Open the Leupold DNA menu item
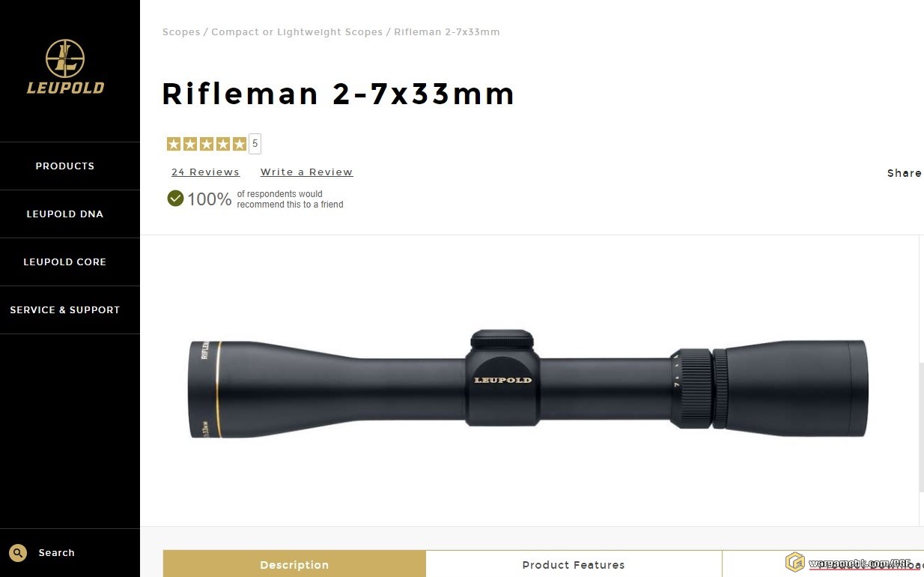This screenshot has width=924, height=577. 65,214
